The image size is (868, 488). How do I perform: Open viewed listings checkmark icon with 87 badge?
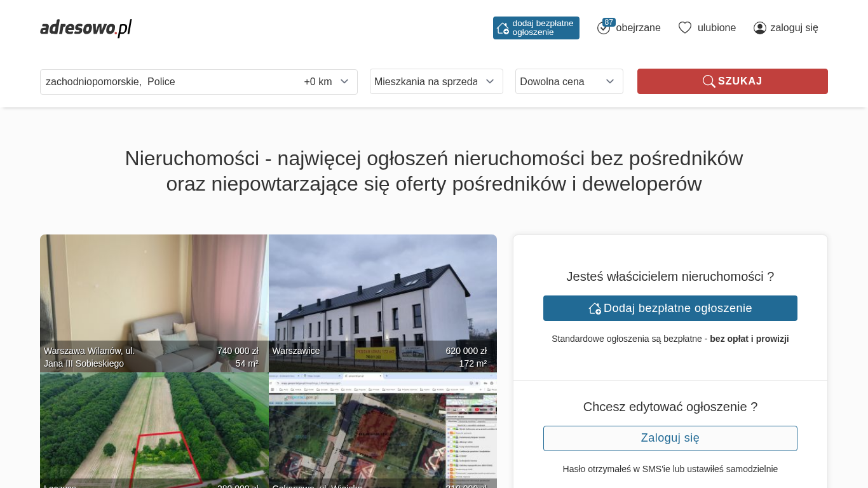(604, 28)
